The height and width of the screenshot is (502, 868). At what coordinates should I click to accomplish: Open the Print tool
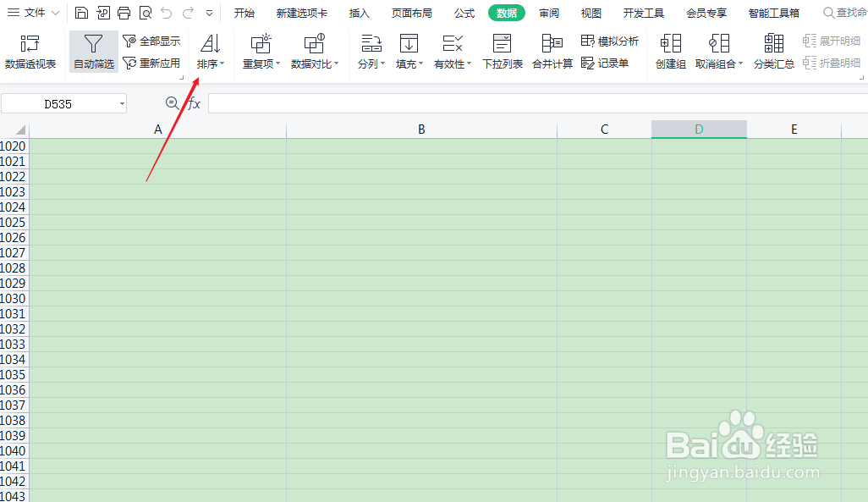coord(124,12)
